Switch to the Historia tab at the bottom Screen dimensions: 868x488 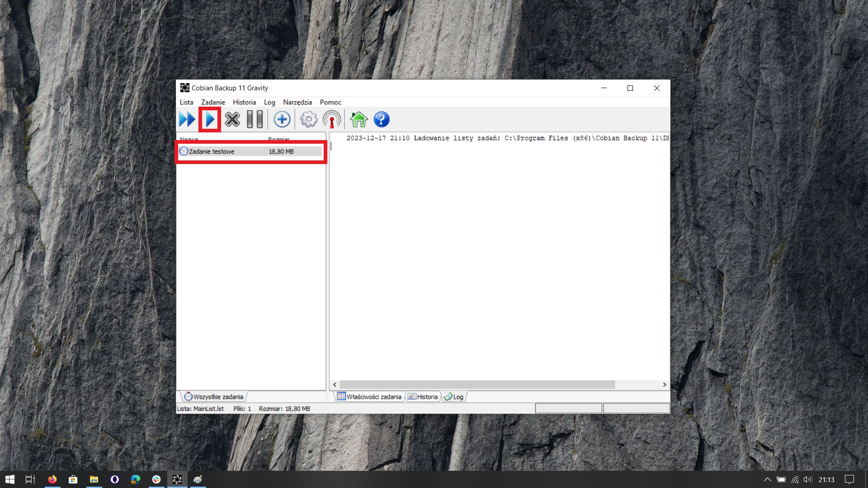[423, 397]
